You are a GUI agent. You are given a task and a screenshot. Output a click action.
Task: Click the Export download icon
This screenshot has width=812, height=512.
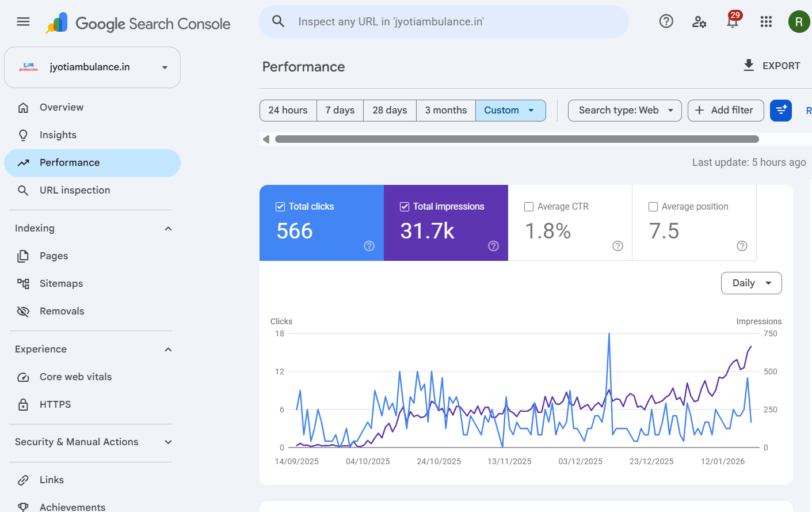tap(749, 65)
